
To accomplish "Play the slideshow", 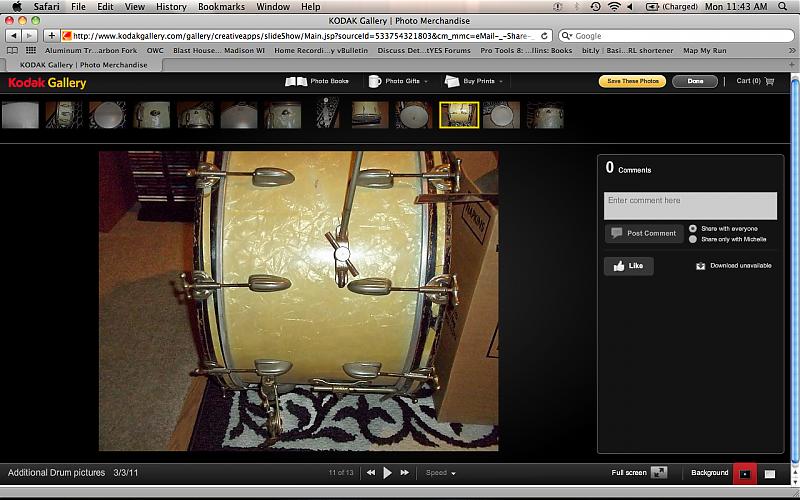I will [x=388, y=473].
